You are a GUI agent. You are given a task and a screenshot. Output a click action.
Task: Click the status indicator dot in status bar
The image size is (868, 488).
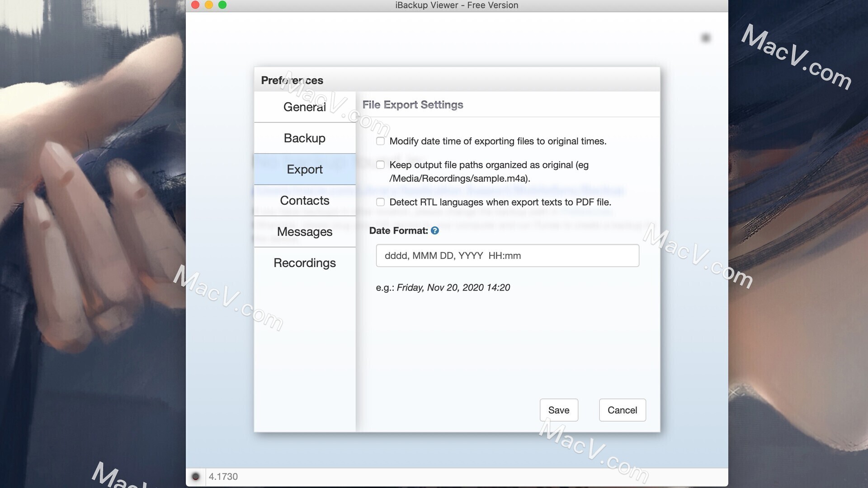[196, 477]
